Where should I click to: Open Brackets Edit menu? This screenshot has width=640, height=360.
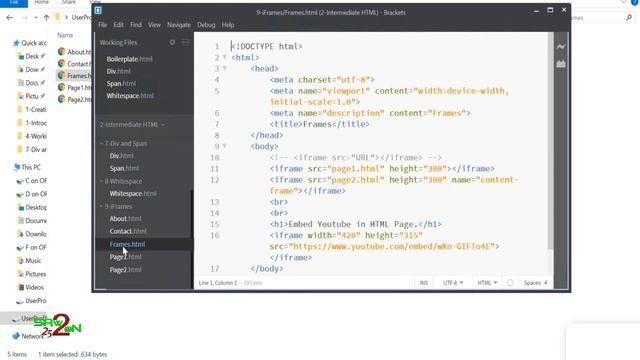click(118, 25)
